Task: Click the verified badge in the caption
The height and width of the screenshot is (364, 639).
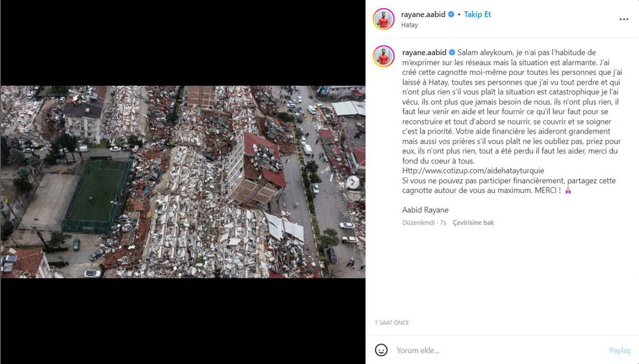Action: [x=452, y=52]
